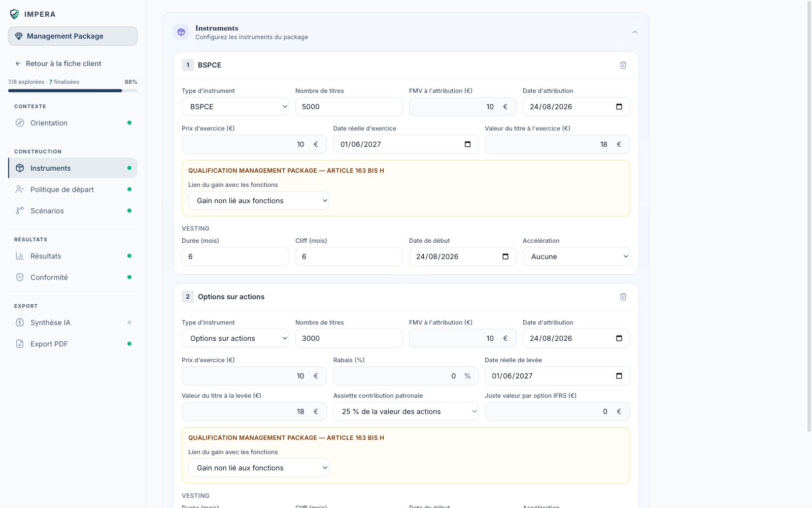The height and width of the screenshot is (508, 812).
Task: Open calendar picker for Options Date d'attribution
Action: click(x=619, y=338)
